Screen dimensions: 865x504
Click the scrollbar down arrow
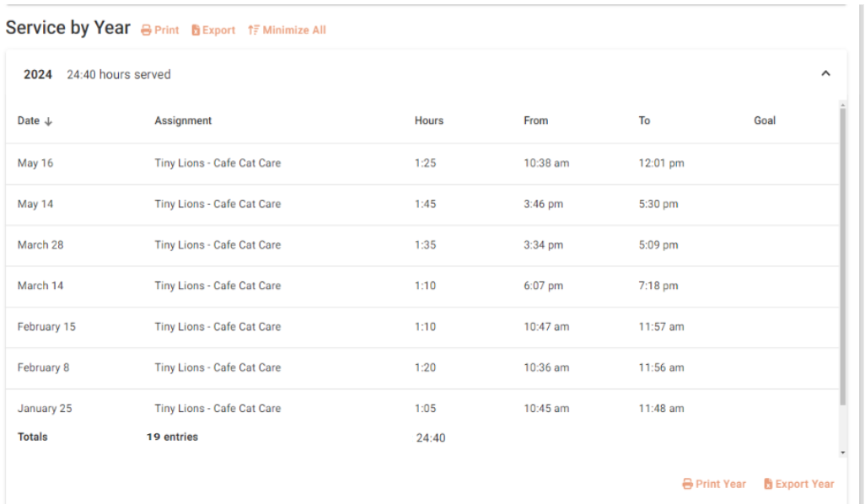coord(842,453)
